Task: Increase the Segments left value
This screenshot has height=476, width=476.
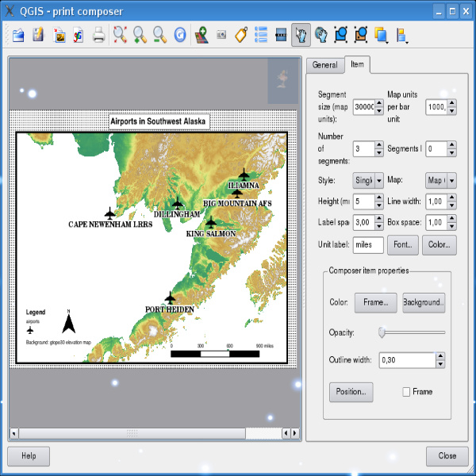Action: click(x=452, y=145)
